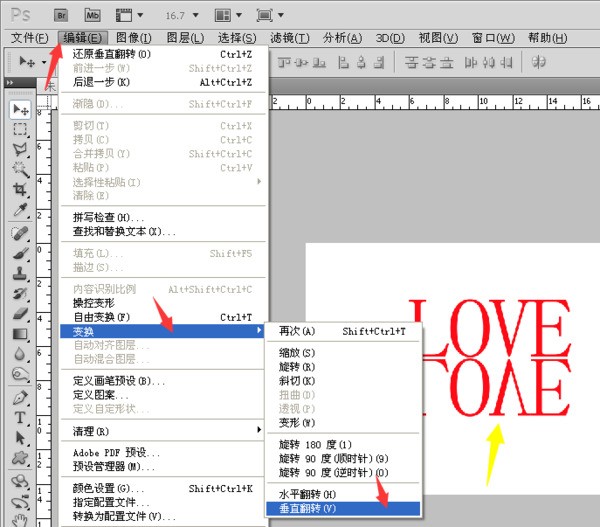
Task: Open the 帮助(H) menu
Action: pyautogui.click(x=548, y=38)
